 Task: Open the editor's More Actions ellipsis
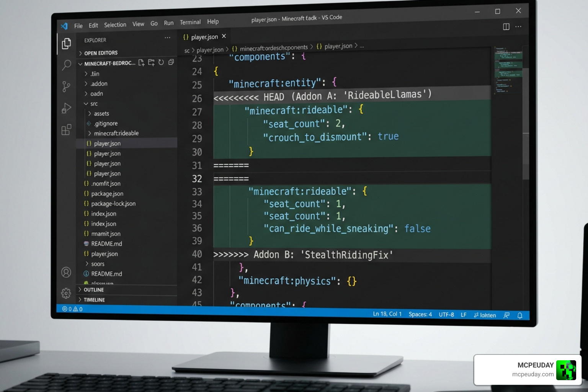point(518,26)
